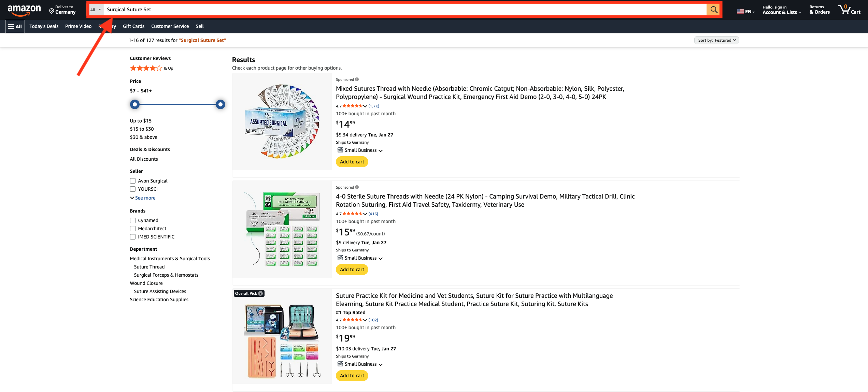
Task: Click the Overall Pick info icon
Action: click(x=260, y=293)
